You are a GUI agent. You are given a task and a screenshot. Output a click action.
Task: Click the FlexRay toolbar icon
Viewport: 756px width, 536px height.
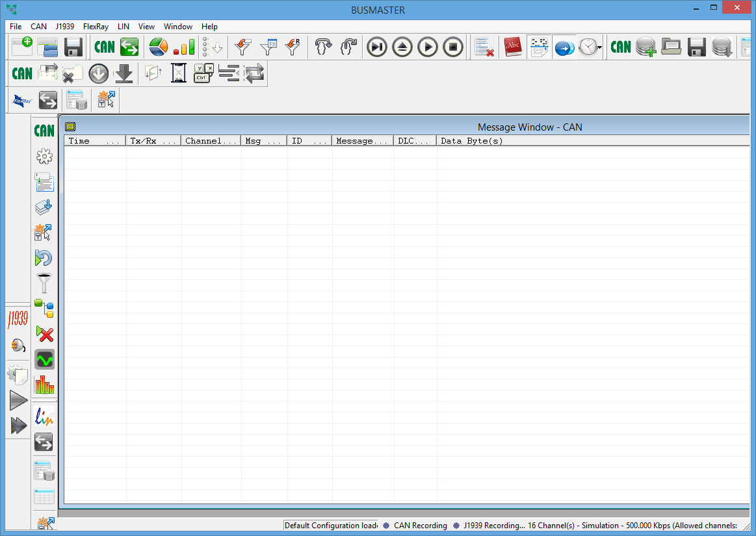click(x=22, y=100)
